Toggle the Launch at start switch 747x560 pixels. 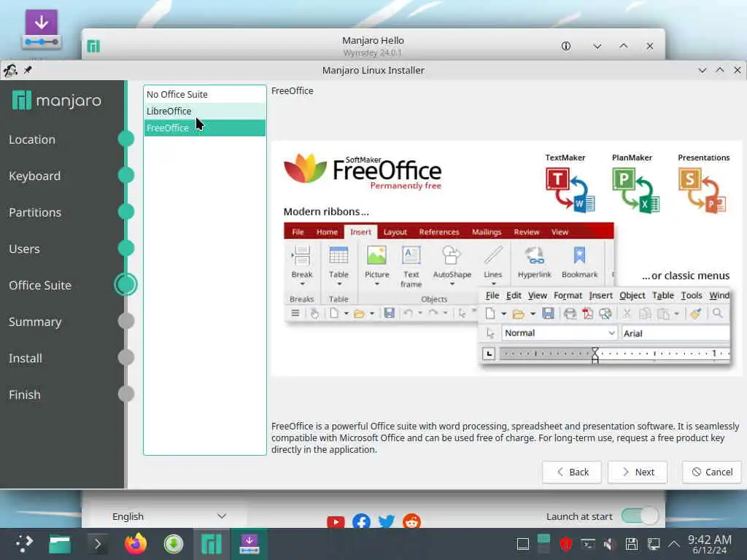(639, 516)
